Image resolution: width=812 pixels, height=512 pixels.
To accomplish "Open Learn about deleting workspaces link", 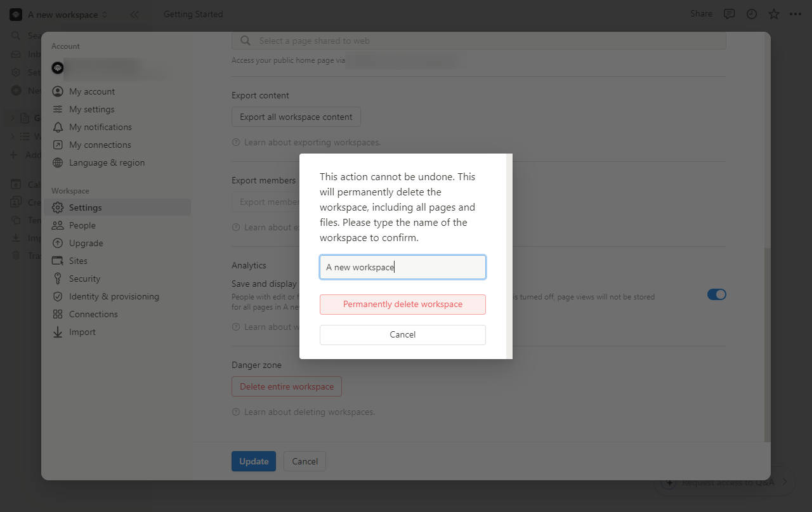I will 310,412.
